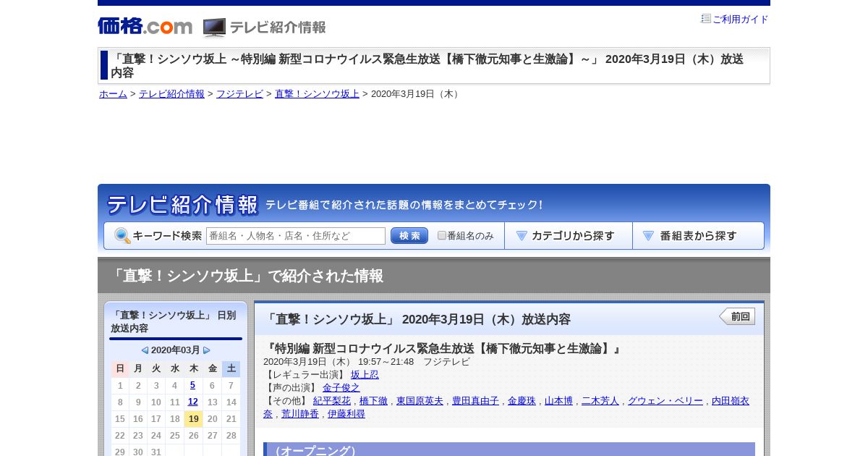Select March 12 in the calendar
868x456 pixels.
192,402
